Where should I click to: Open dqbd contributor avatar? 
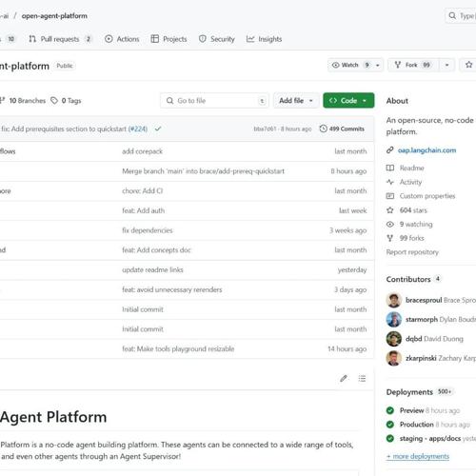coord(394,339)
